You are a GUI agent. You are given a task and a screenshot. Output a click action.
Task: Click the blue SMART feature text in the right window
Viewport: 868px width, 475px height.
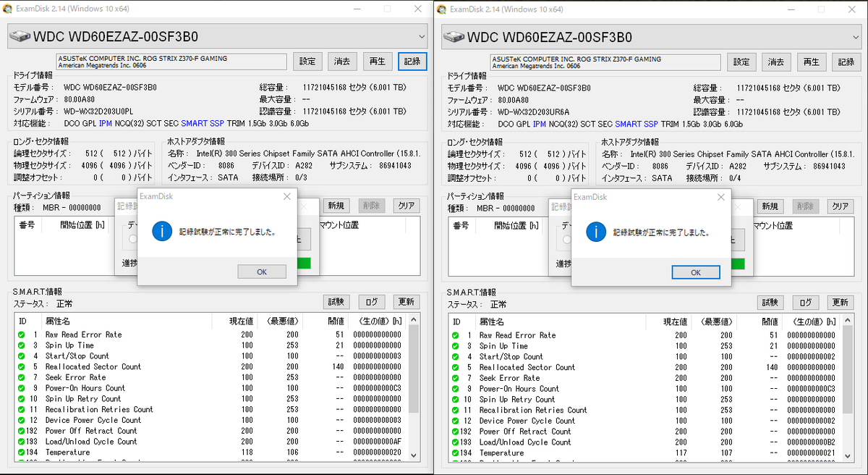point(628,125)
